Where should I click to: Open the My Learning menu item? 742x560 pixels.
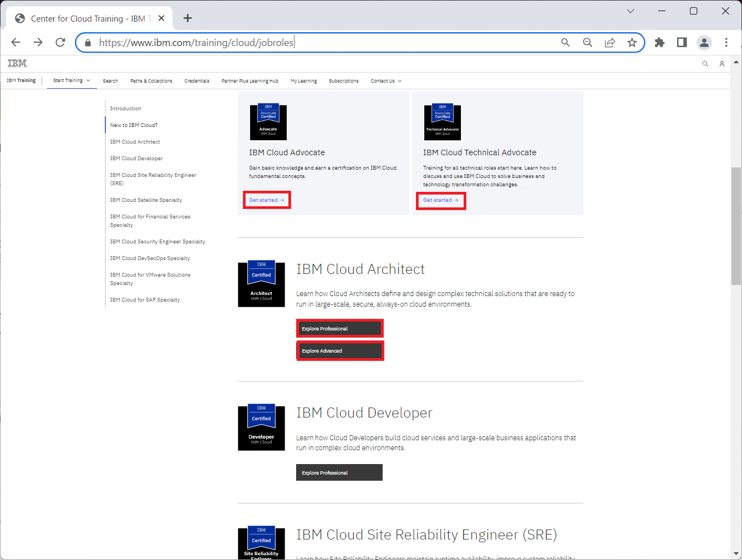click(x=304, y=81)
